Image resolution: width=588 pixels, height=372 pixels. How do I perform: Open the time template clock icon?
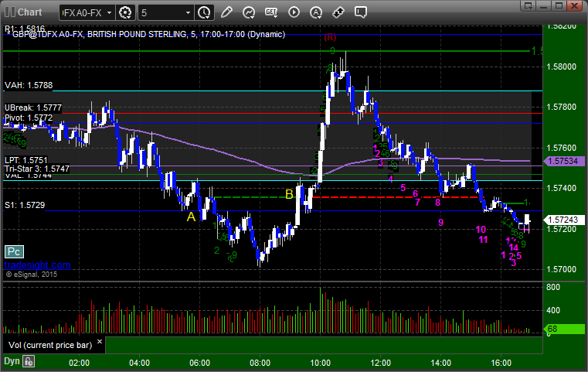point(204,13)
